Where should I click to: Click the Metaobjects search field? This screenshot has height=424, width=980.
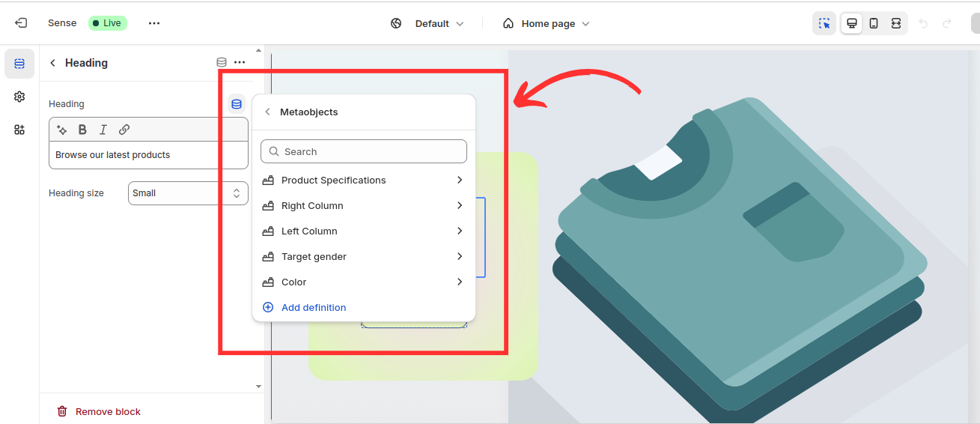tap(364, 151)
